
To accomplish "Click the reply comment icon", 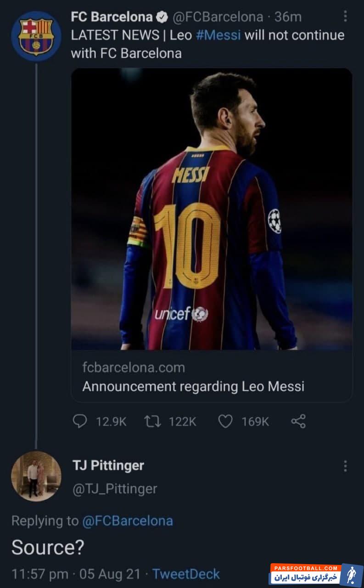I will click(x=80, y=421).
